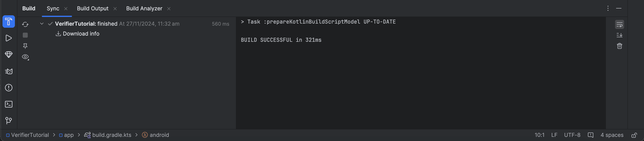Click the Download info link

(81, 34)
